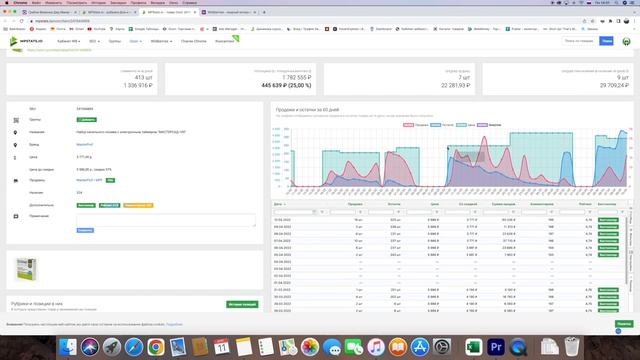Expand the Wildberries dropdown menu
This screenshot has width=640, height=360.
pyautogui.click(x=161, y=41)
